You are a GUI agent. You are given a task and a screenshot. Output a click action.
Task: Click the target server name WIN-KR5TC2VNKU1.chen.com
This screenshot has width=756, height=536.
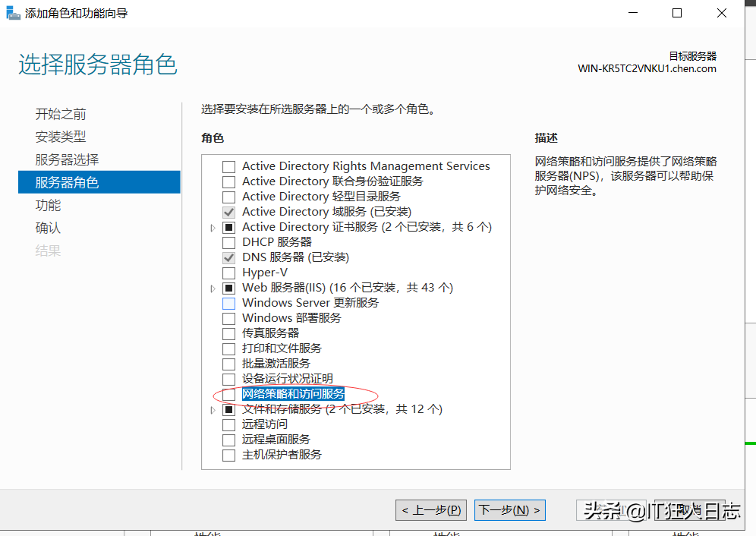(x=647, y=68)
